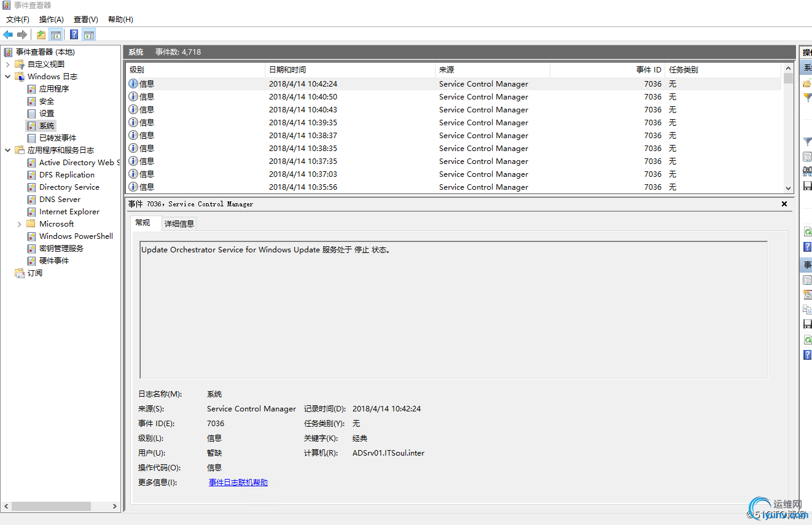Select the event logged at 10:38:35

click(x=454, y=149)
